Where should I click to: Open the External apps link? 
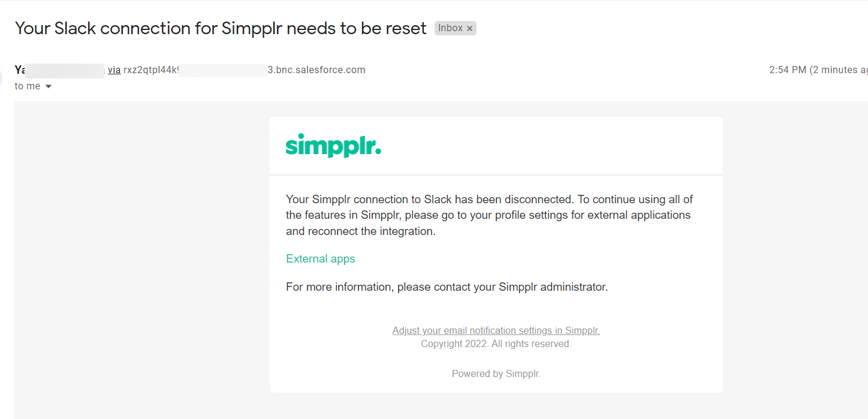pos(320,259)
